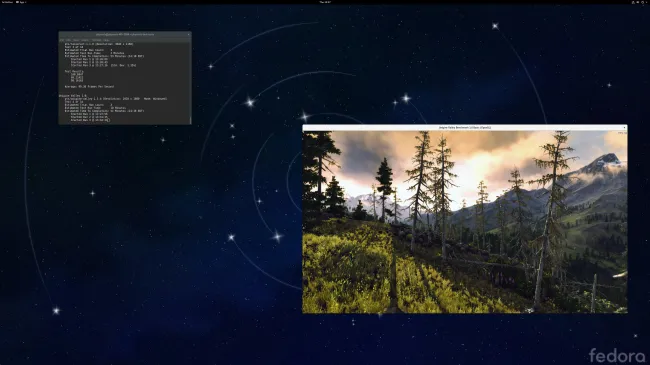
Task: Open the File menu in the terminal window
Action: point(61,40)
